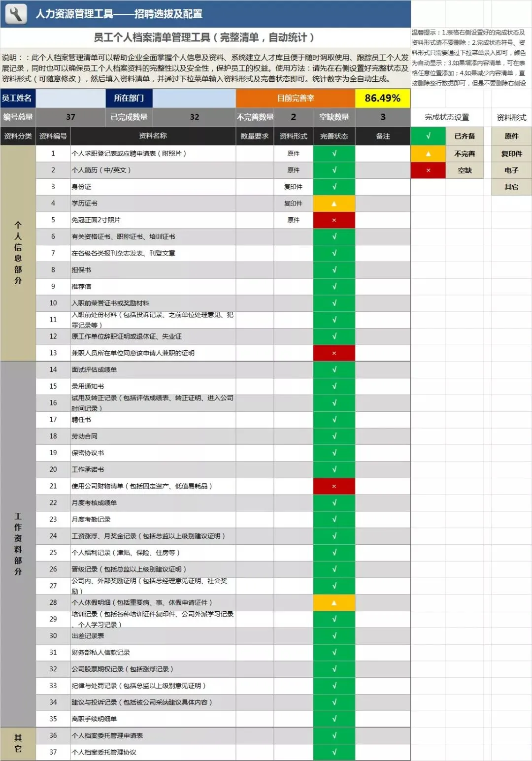Select the 其它 format option
The height and width of the screenshot is (761, 532).
[x=511, y=187]
